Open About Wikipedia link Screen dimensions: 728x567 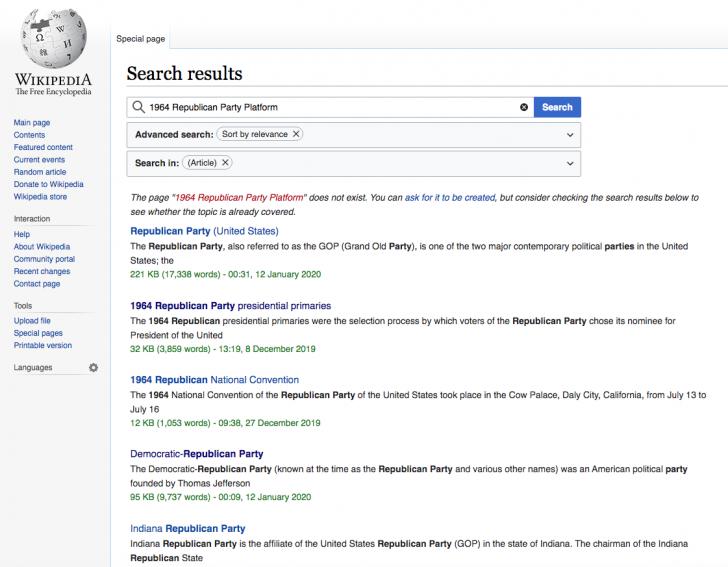pos(42,247)
